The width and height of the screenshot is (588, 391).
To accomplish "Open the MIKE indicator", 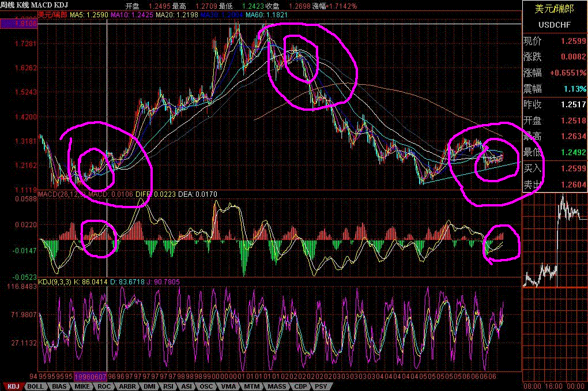I will click(81, 387).
